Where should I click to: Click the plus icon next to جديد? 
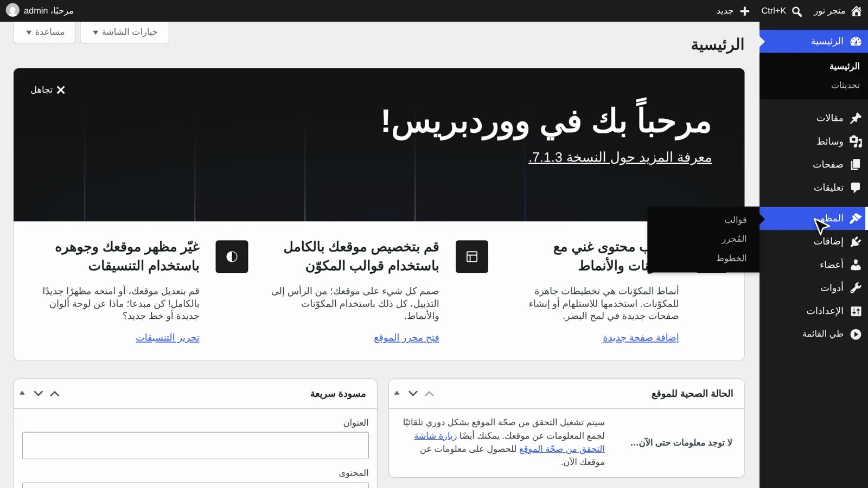tap(745, 11)
